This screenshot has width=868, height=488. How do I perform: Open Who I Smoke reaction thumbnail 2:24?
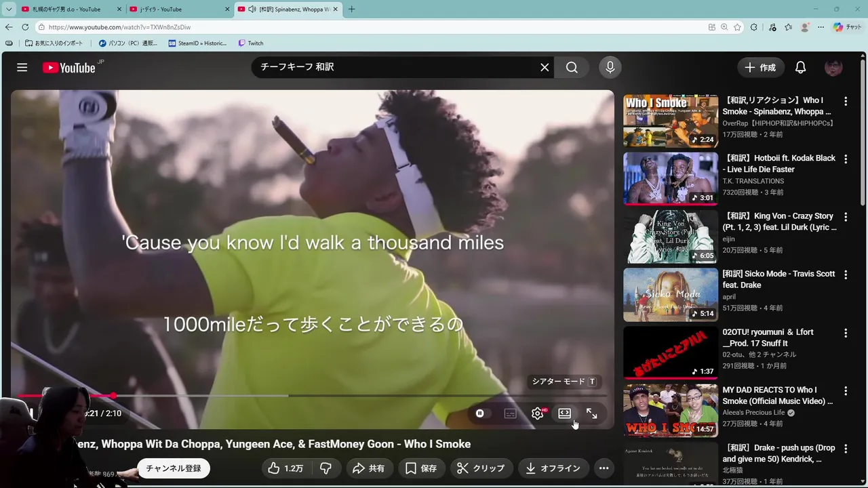click(x=671, y=121)
